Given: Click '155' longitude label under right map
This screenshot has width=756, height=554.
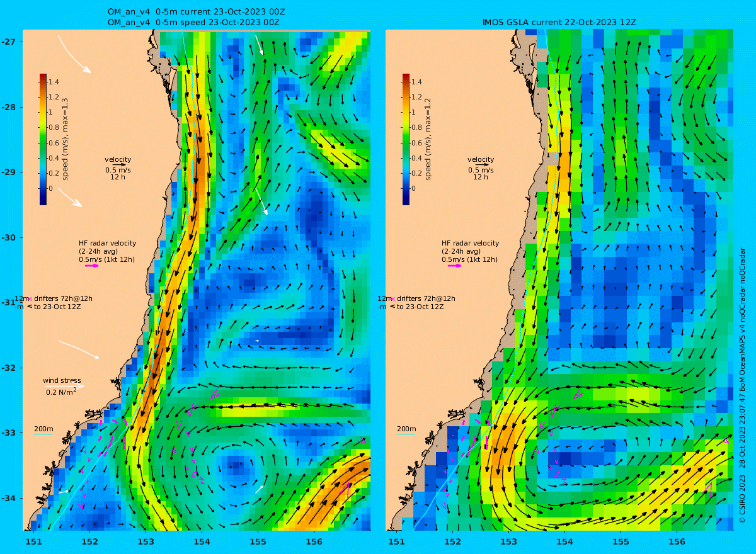Looking at the screenshot, I should pos(621,541).
